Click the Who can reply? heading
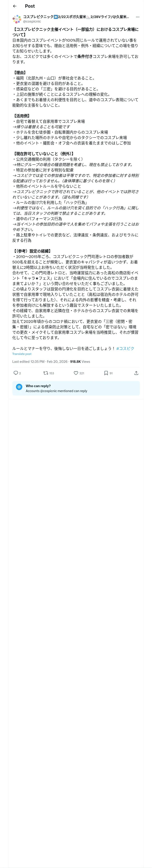The image size is (152, 868). pyautogui.click(x=38, y=386)
